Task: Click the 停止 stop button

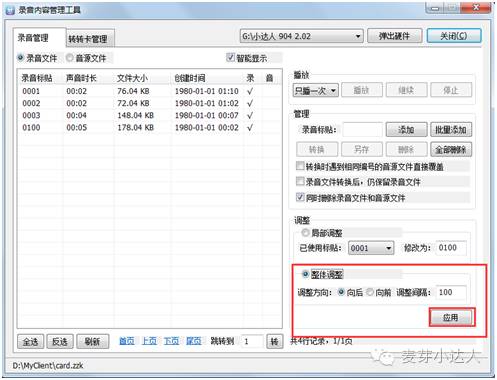Action: (x=451, y=90)
